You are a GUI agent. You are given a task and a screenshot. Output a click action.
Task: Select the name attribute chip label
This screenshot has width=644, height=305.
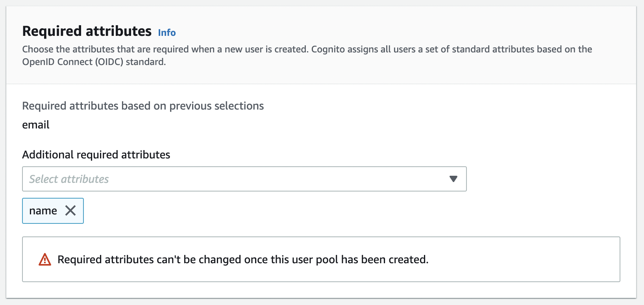coord(43,211)
